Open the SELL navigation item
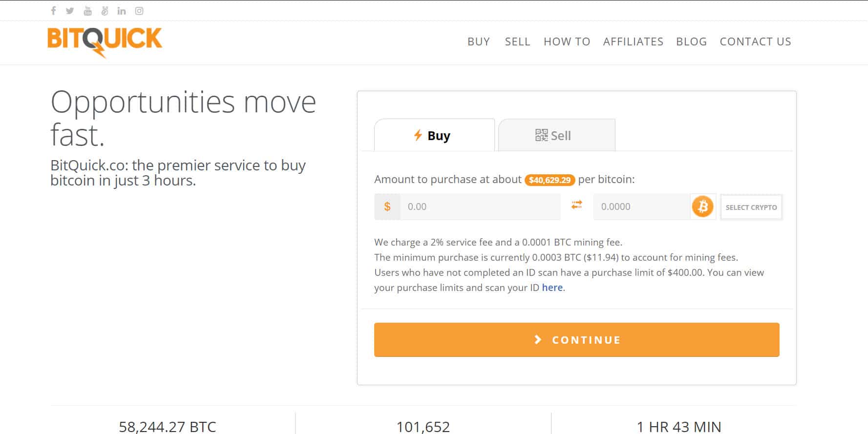 tap(517, 41)
